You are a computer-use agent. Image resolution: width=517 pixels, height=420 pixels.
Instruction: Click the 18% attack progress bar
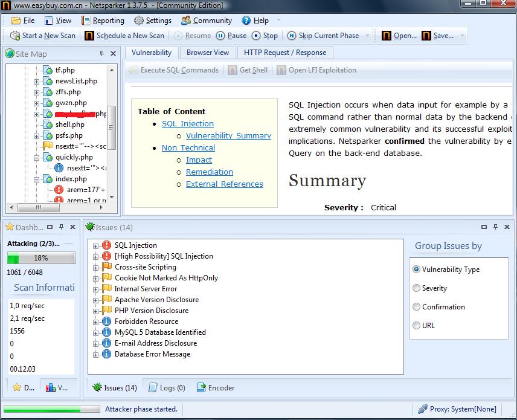[x=41, y=258]
